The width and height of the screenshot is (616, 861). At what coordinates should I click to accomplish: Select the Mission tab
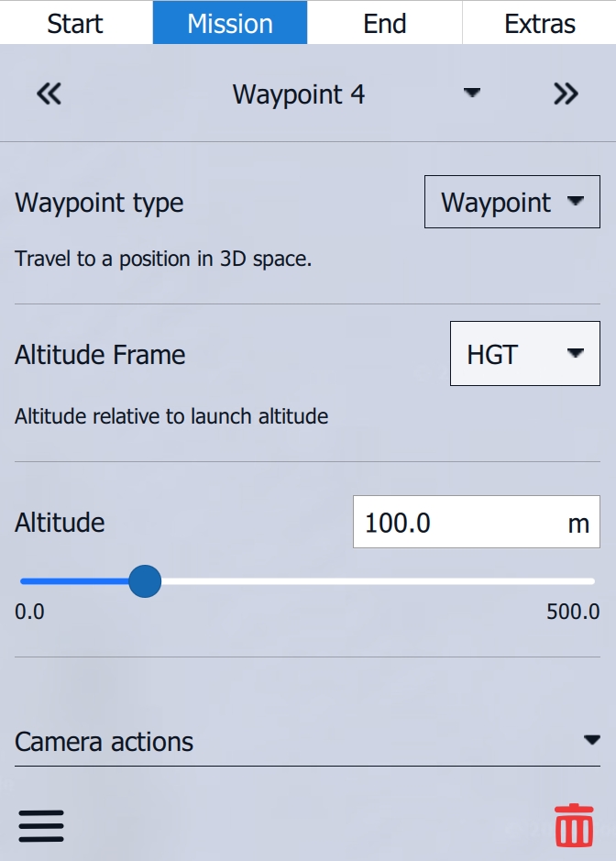230,23
